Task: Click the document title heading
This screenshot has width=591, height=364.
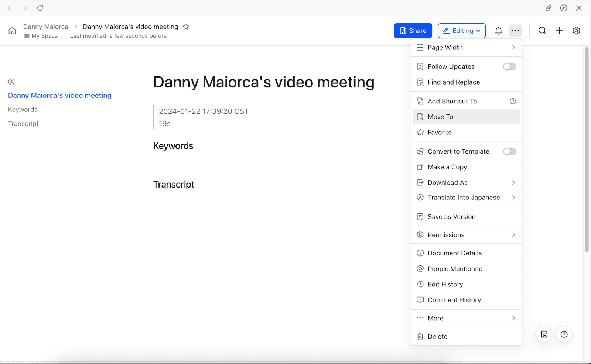Action: tap(264, 82)
